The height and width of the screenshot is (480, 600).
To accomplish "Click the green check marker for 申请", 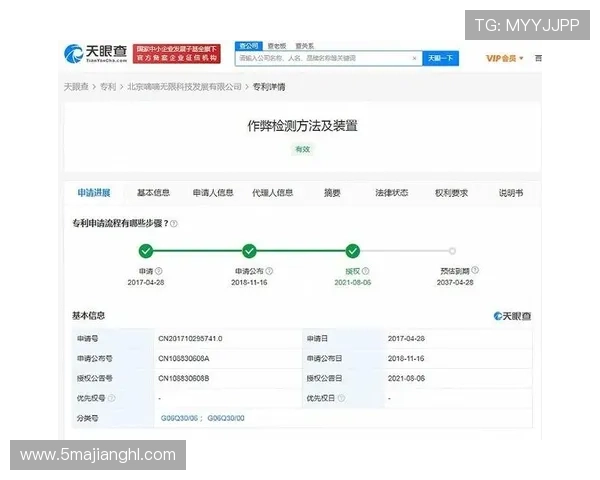I will pyautogui.click(x=146, y=251).
